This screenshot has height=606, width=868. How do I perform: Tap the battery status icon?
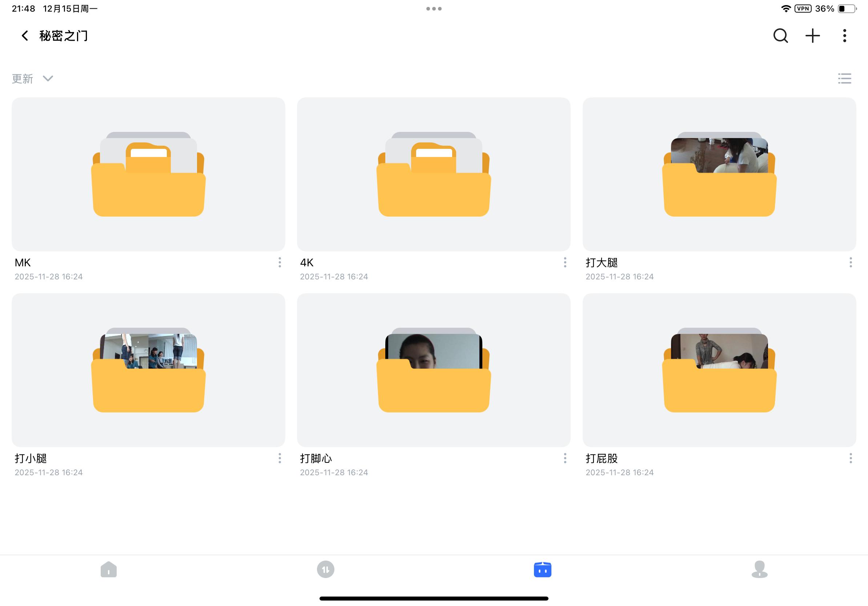[847, 9]
